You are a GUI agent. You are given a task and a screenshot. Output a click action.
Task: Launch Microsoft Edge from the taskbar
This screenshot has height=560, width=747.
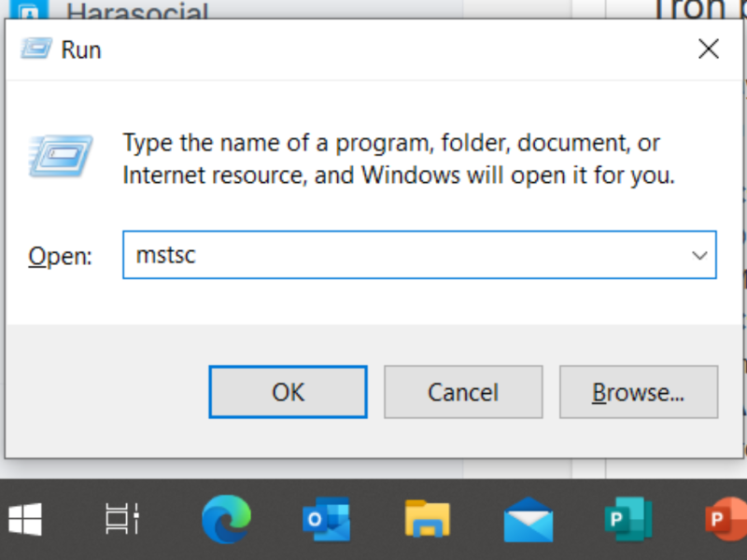click(x=226, y=519)
